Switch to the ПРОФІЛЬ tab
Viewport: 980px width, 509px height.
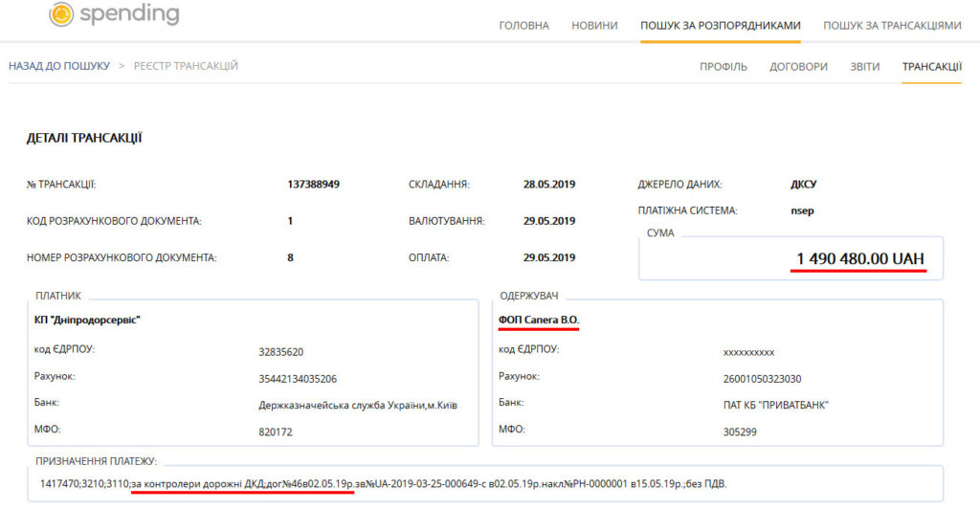[724, 67]
